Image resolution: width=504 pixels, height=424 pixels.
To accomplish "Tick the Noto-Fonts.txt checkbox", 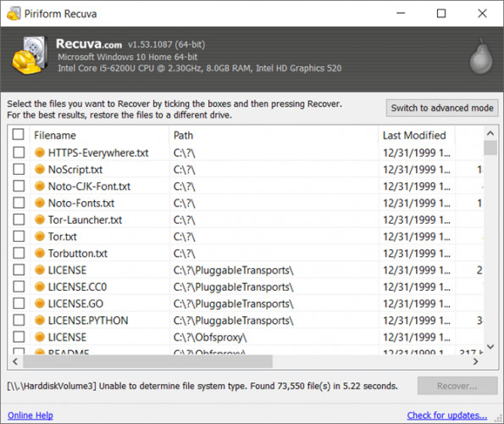I will pos(19,203).
